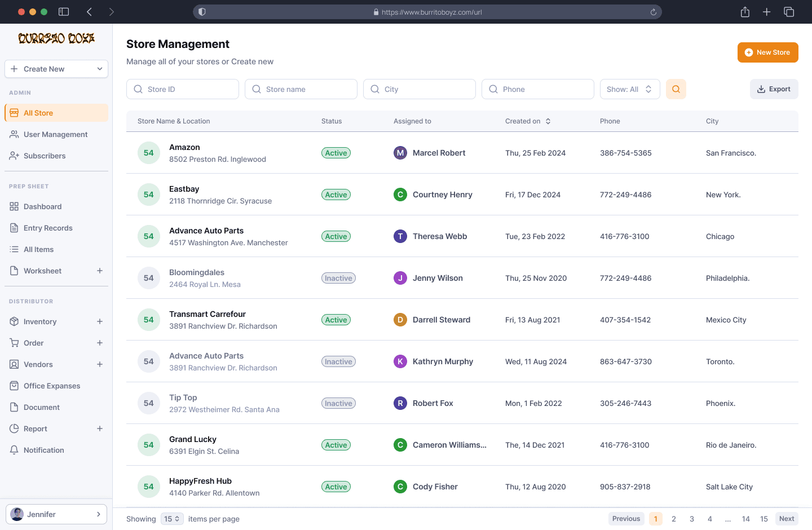The height and width of the screenshot is (530, 812).
Task: Click the privacy shield icon in address bar
Action: [202, 12]
